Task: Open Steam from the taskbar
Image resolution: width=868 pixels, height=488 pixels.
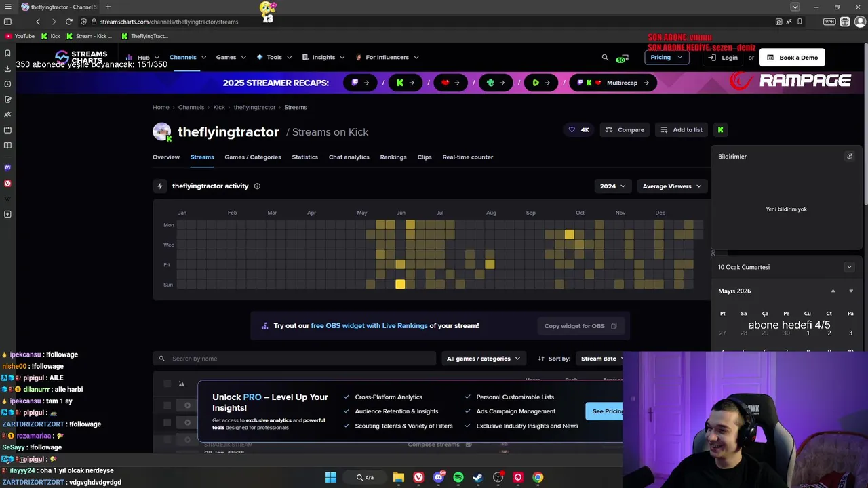Action: [x=478, y=477]
